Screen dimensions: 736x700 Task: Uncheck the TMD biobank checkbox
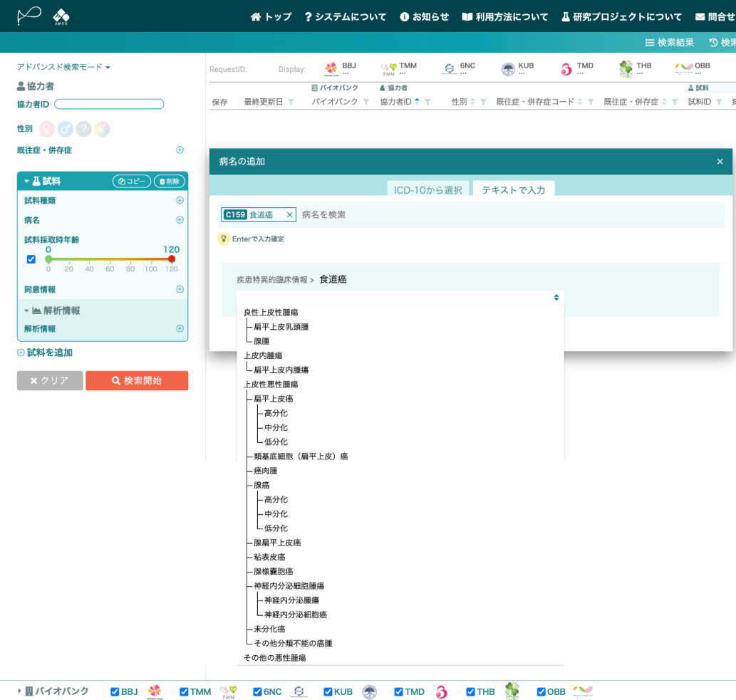click(398, 691)
